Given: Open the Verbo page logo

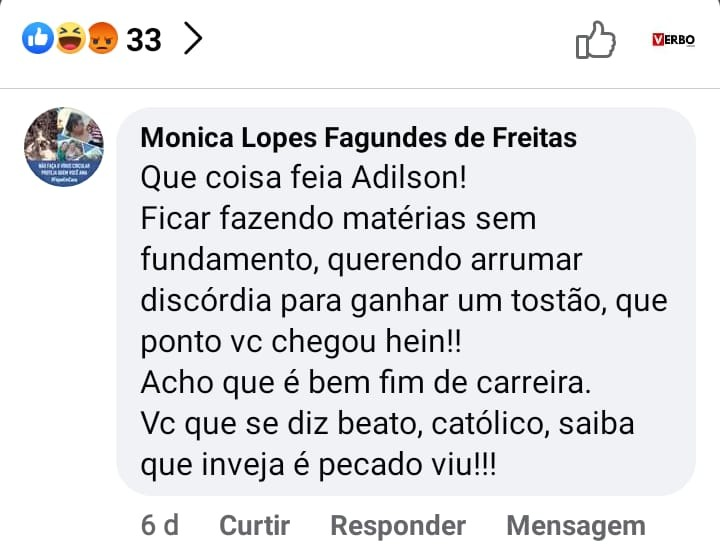Looking at the screenshot, I should (x=673, y=40).
